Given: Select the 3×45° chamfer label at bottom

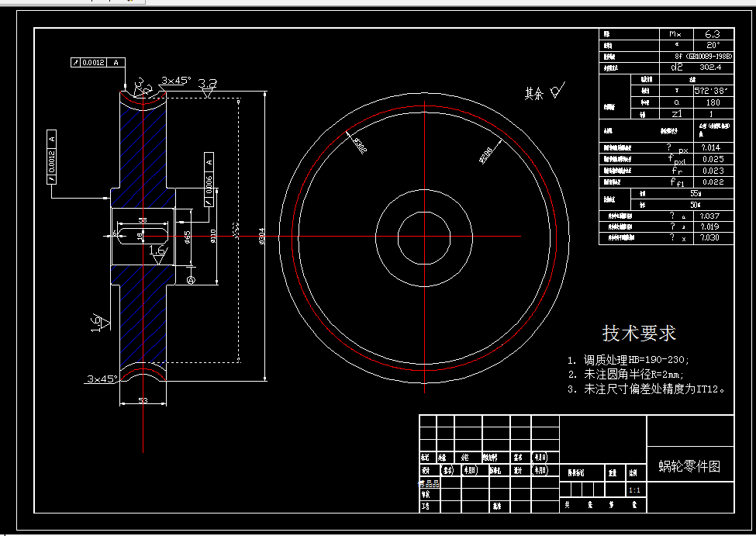Looking at the screenshot, I should pos(102,379).
